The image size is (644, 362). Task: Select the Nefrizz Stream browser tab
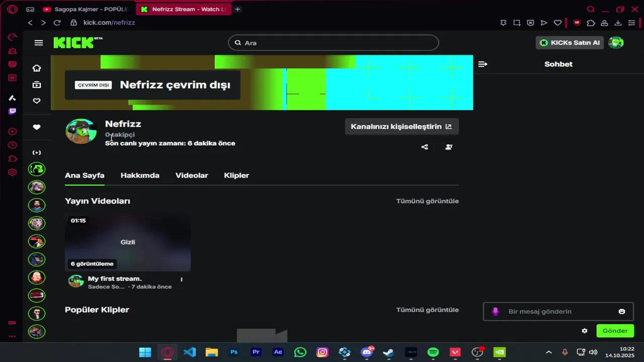(183, 9)
